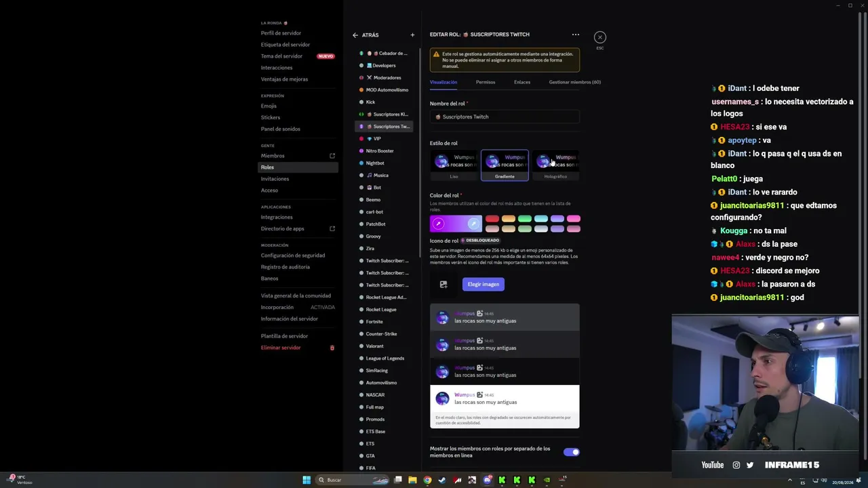
Task: Open Directorio de apps external link icon
Action: coord(332,228)
